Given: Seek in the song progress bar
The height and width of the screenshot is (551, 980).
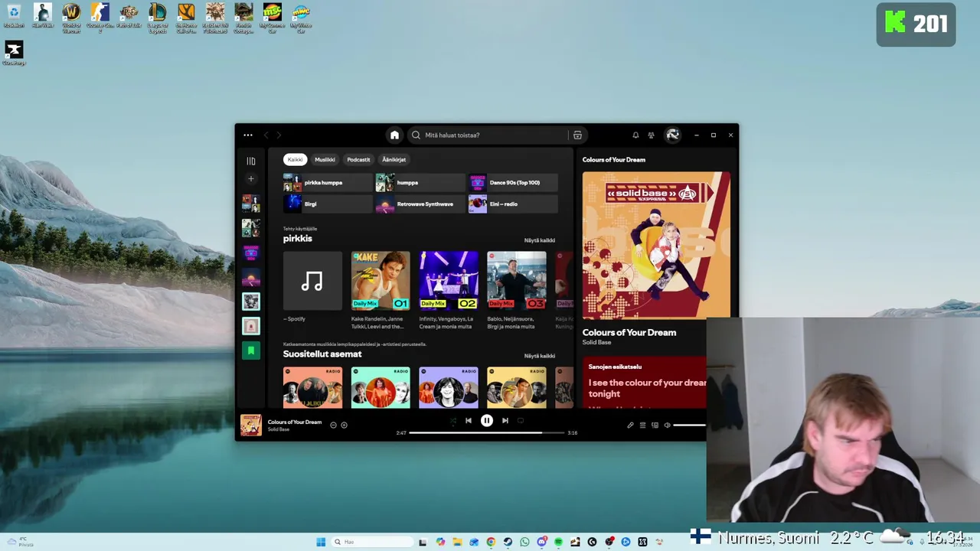Looking at the screenshot, I should (486, 433).
